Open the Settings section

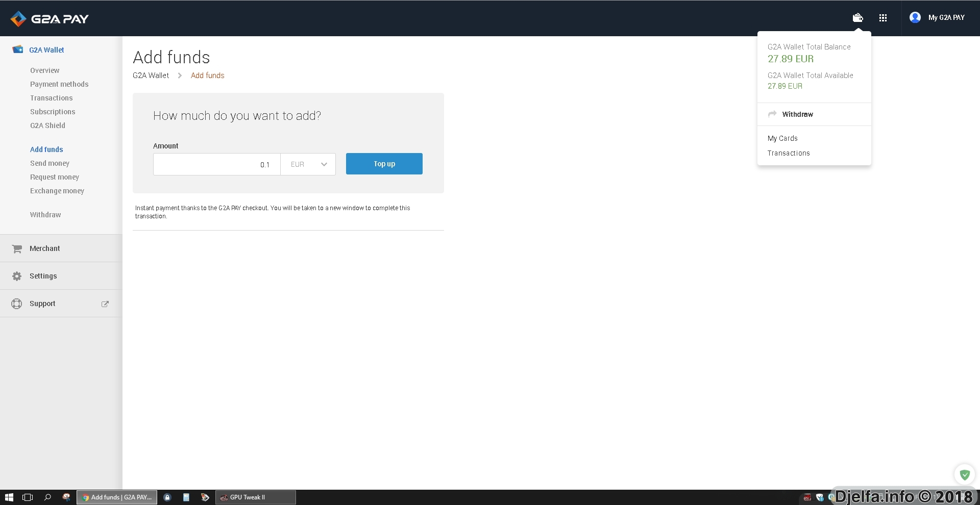[x=43, y=276]
